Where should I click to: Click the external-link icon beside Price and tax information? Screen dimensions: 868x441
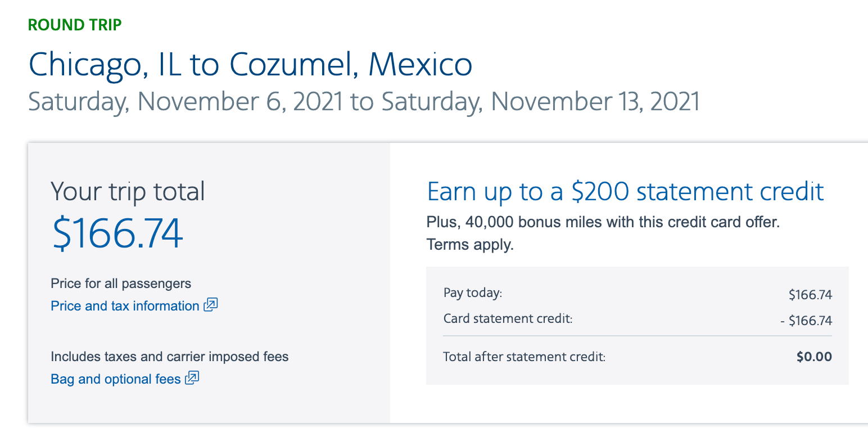211,305
